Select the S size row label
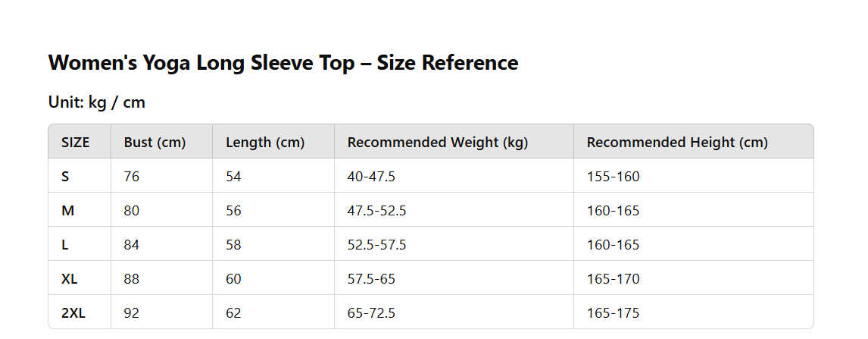 tap(65, 177)
